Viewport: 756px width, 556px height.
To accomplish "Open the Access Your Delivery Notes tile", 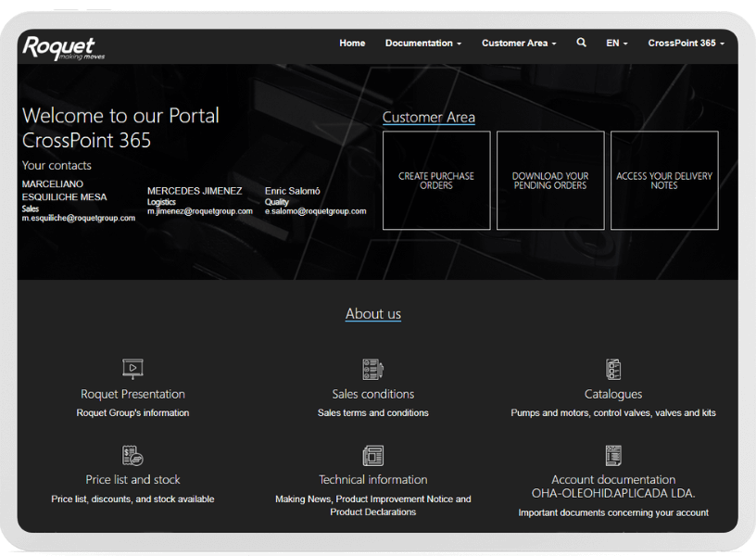I will 664,181.
